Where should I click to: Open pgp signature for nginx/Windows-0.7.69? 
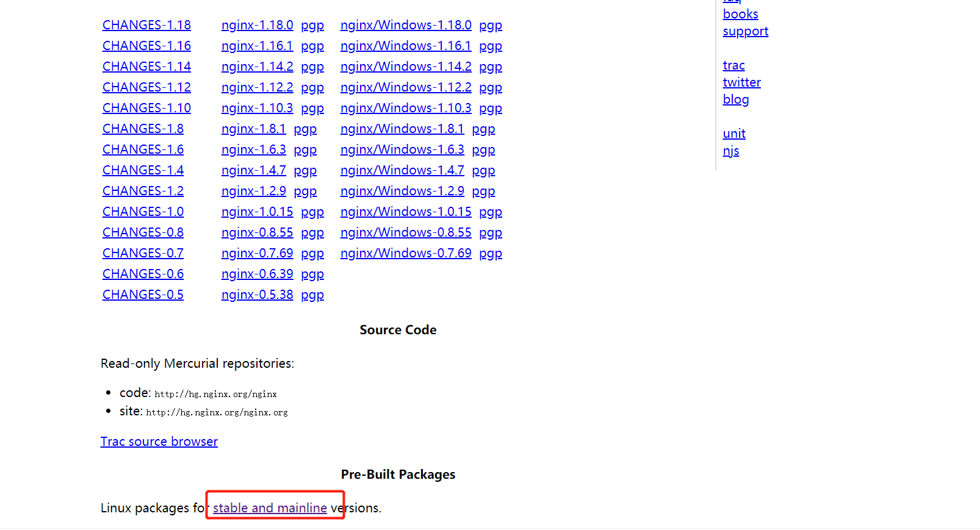(491, 254)
